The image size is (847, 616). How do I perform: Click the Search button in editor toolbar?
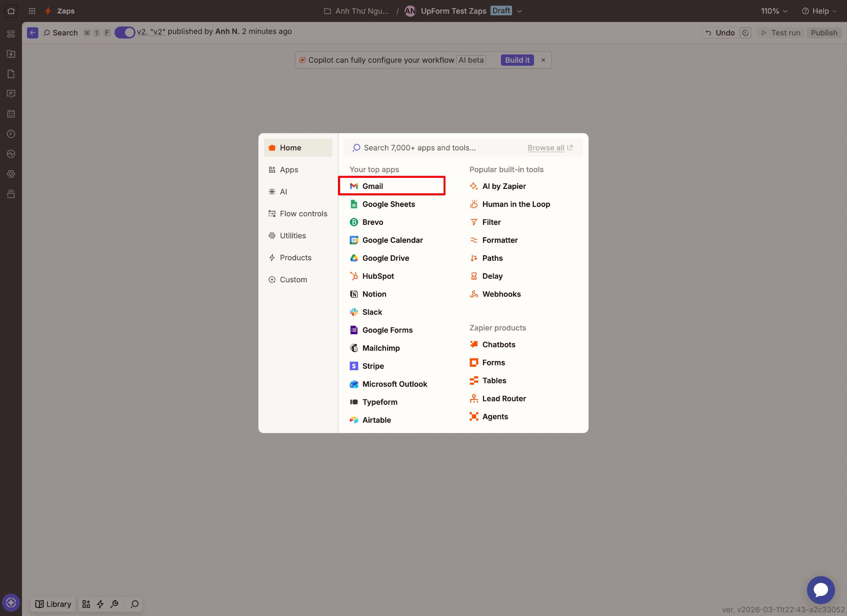pyautogui.click(x=61, y=33)
